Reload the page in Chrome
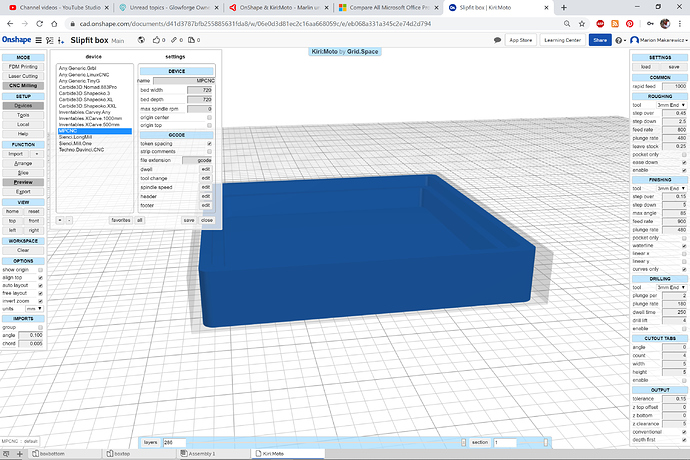This screenshot has width=690, height=460. (x=40, y=24)
